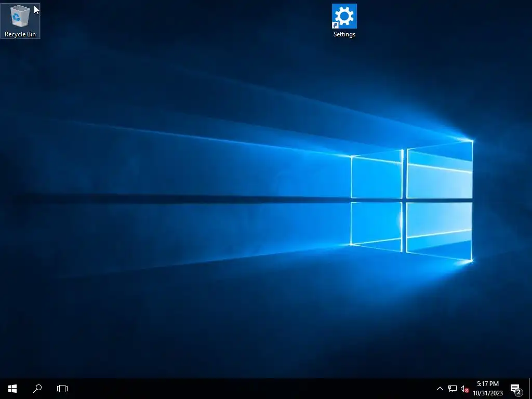Open Action Center notifications icon
532x399 pixels.
pyautogui.click(x=516, y=389)
